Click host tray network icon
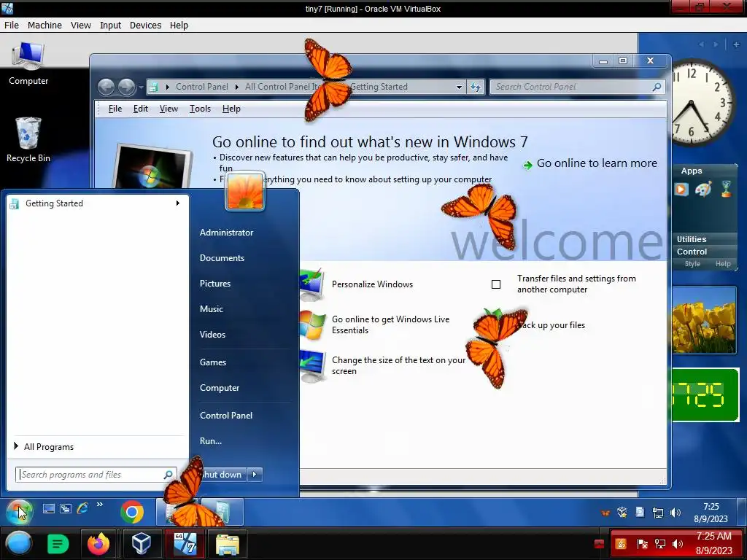 click(659, 544)
